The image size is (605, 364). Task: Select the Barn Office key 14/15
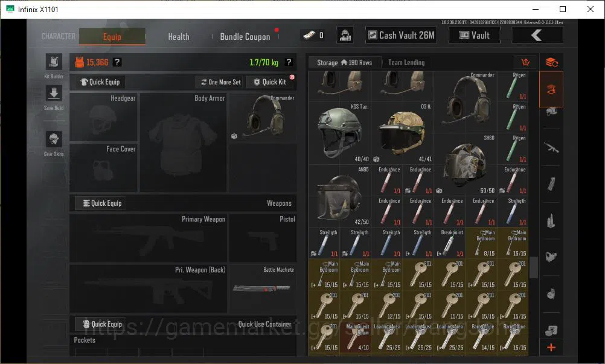click(x=481, y=337)
